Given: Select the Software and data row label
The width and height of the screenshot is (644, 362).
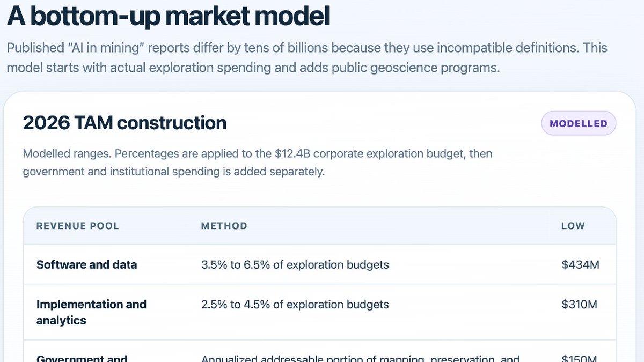Looking at the screenshot, I should [x=86, y=264].
